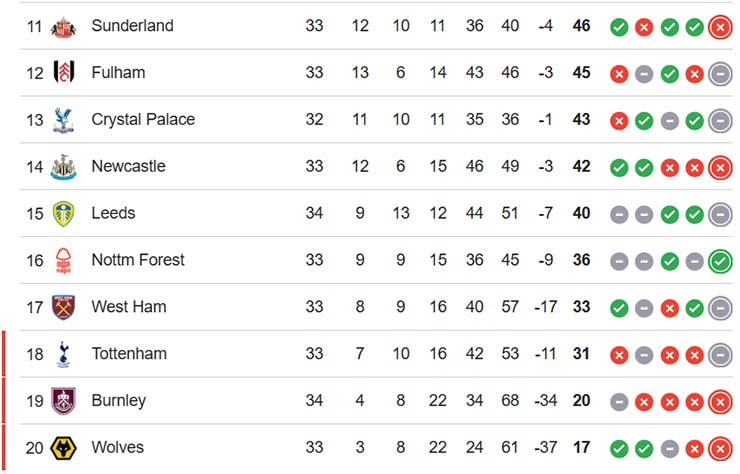Click Sunderland's most recent loss icon
740x474 pixels.
(x=719, y=26)
